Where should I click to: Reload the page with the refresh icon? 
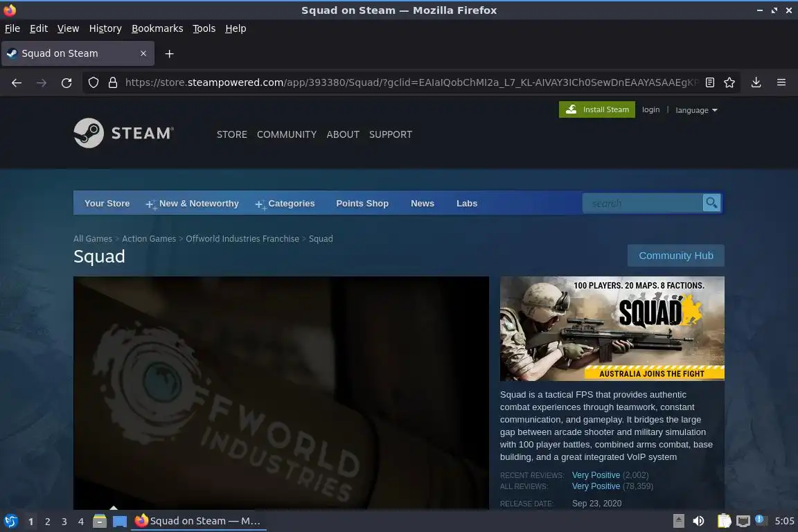(66, 82)
